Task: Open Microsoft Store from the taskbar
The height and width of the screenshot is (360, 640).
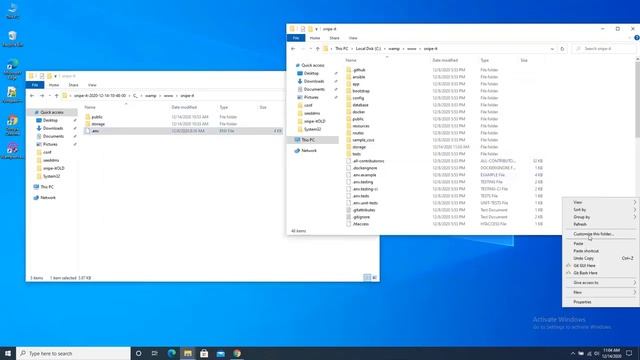Action: (204, 353)
